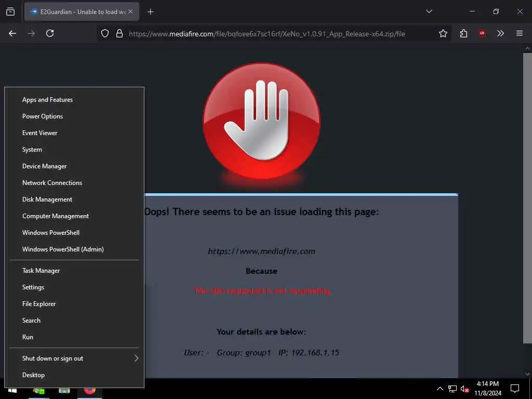Open the Extensions puzzle-piece icon

(463, 33)
